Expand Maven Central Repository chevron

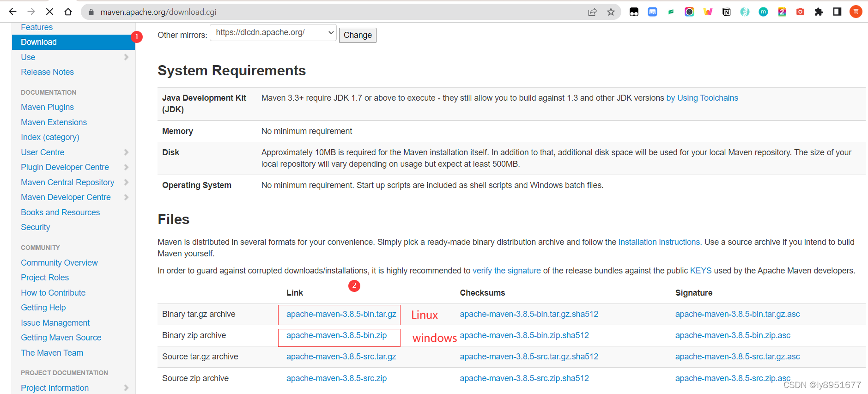(126, 182)
